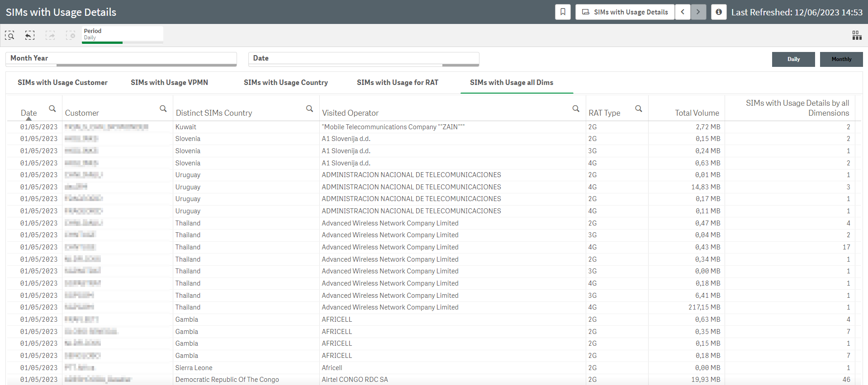Switch to SIMs with Usage Customer tab
This screenshot has width=868, height=385.
pyautogui.click(x=62, y=83)
